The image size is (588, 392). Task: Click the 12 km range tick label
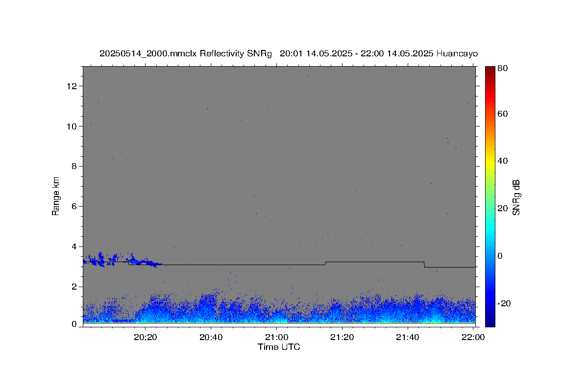click(x=73, y=86)
